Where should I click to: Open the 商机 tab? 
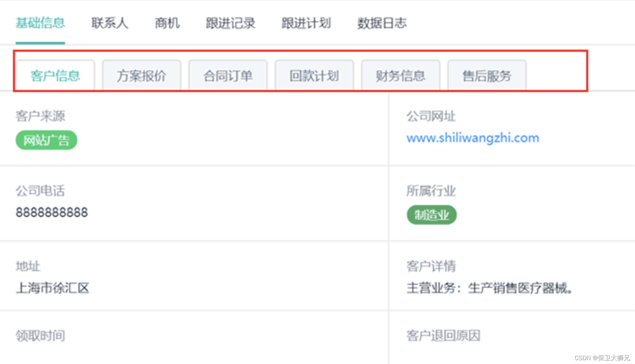tap(167, 23)
